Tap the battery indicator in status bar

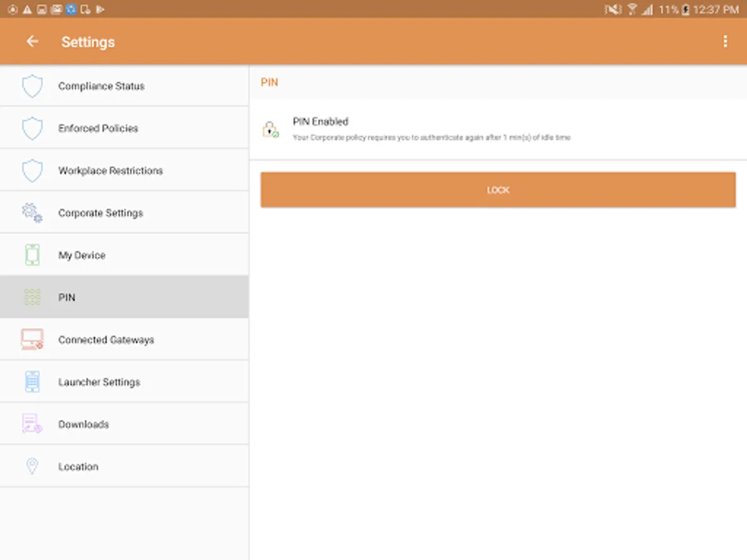(x=685, y=9)
